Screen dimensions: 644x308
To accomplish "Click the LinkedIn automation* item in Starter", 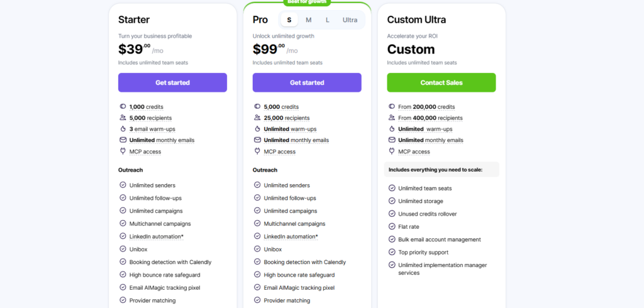I will point(156,236).
